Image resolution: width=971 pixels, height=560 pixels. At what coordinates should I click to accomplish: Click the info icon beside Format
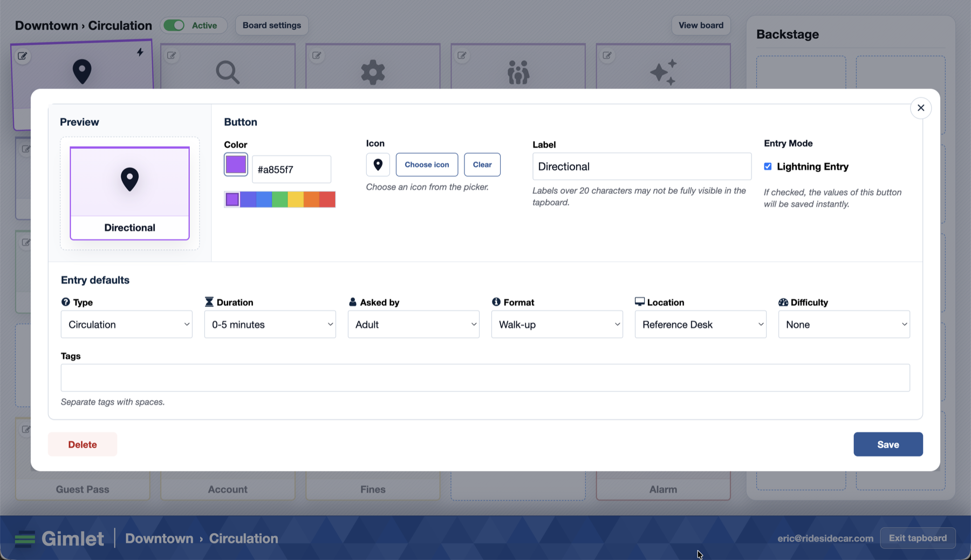pos(496,302)
